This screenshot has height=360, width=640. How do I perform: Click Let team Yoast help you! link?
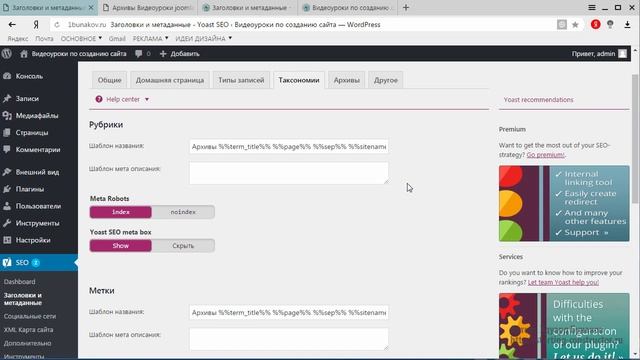[x=563, y=282]
